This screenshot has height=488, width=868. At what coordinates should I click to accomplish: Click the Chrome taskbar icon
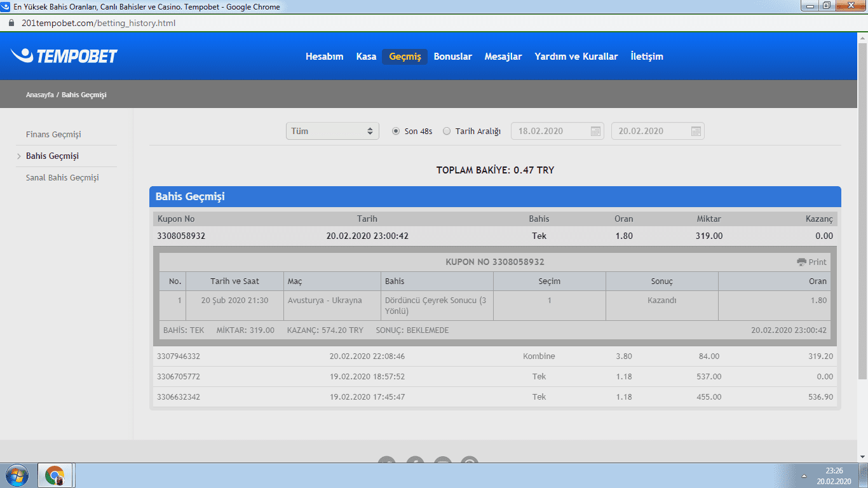click(56, 475)
